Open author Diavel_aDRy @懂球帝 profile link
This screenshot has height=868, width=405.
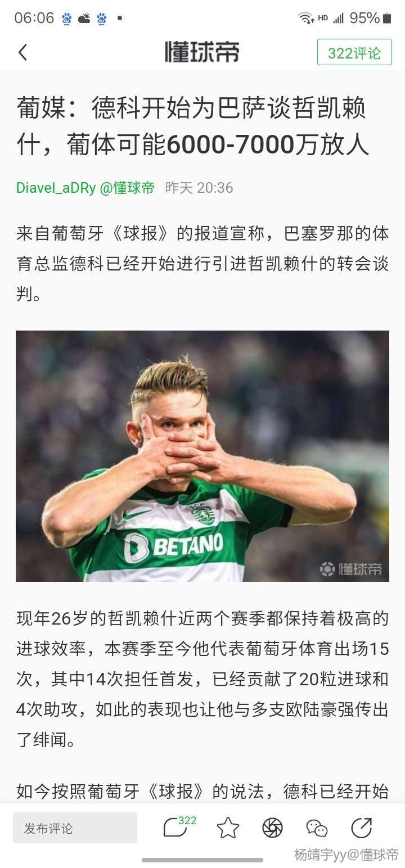(85, 187)
